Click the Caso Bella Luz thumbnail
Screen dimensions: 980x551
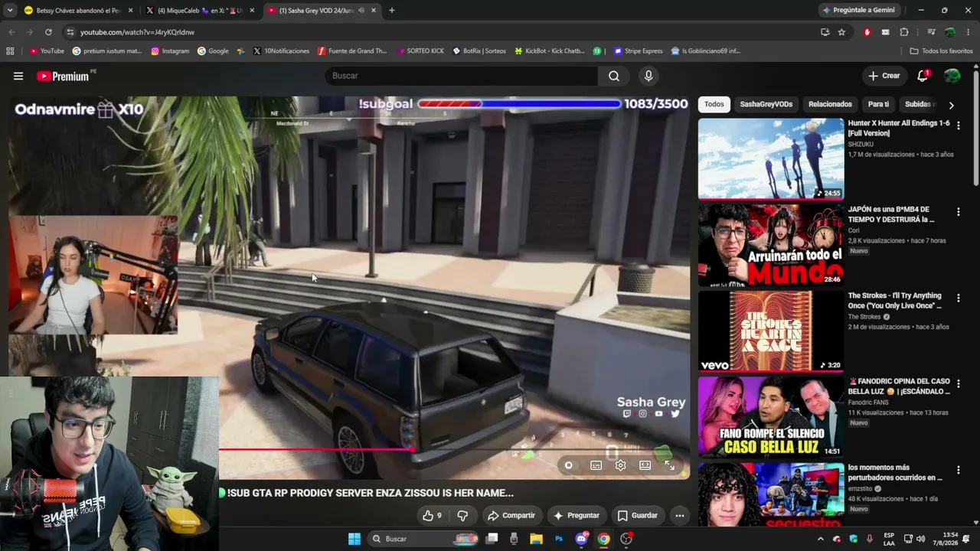coord(771,417)
